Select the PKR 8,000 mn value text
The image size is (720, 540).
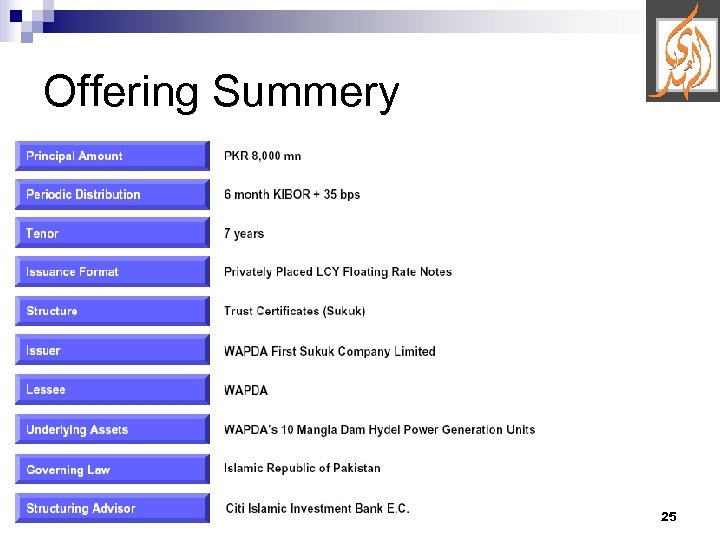tap(262, 156)
